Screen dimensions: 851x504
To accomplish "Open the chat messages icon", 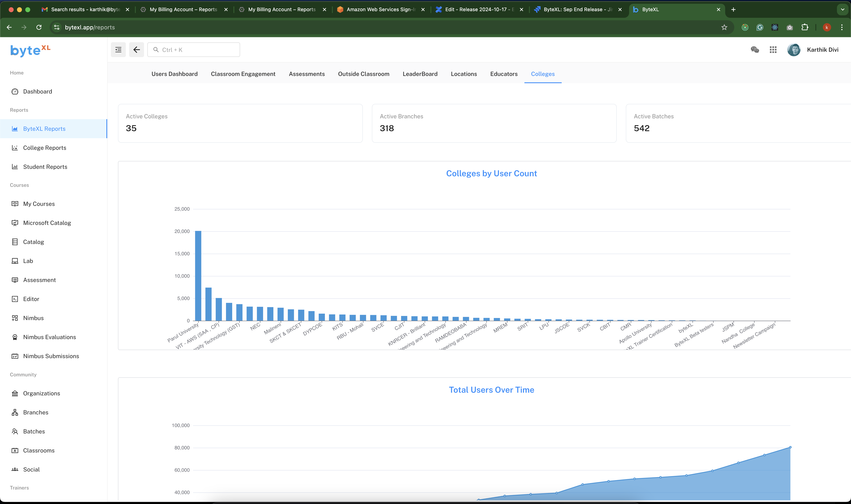I will (755, 50).
